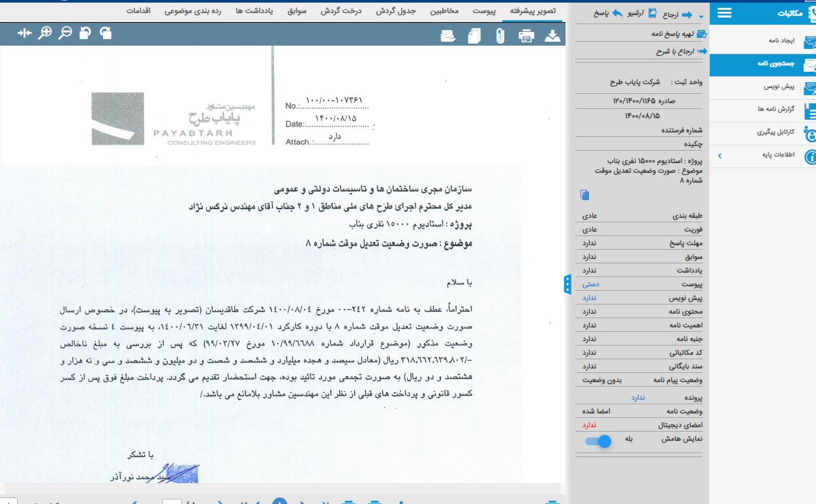
Task: Fit image width using the arrows icon
Action: click(x=25, y=33)
